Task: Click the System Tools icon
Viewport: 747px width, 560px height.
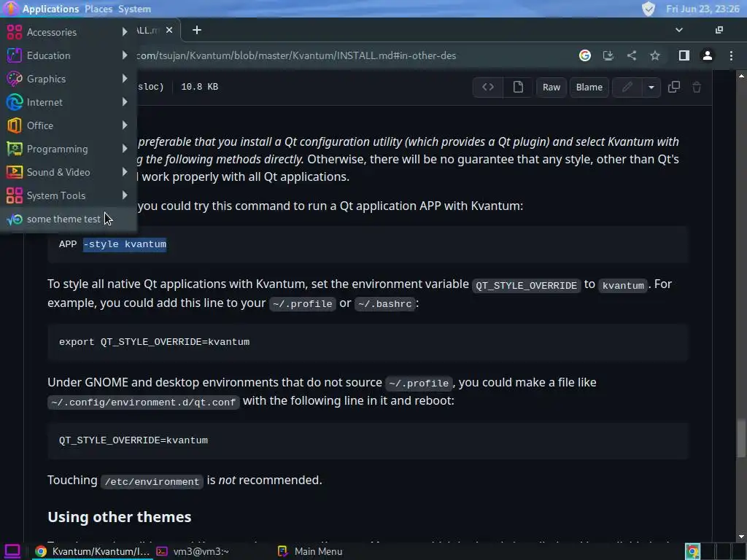Action: click(x=15, y=195)
